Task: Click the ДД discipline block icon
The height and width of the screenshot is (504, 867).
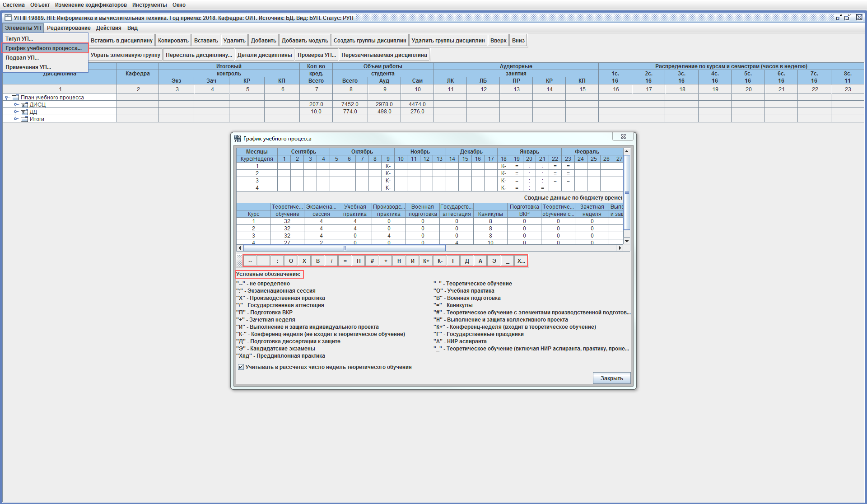Action: (24, 112)
